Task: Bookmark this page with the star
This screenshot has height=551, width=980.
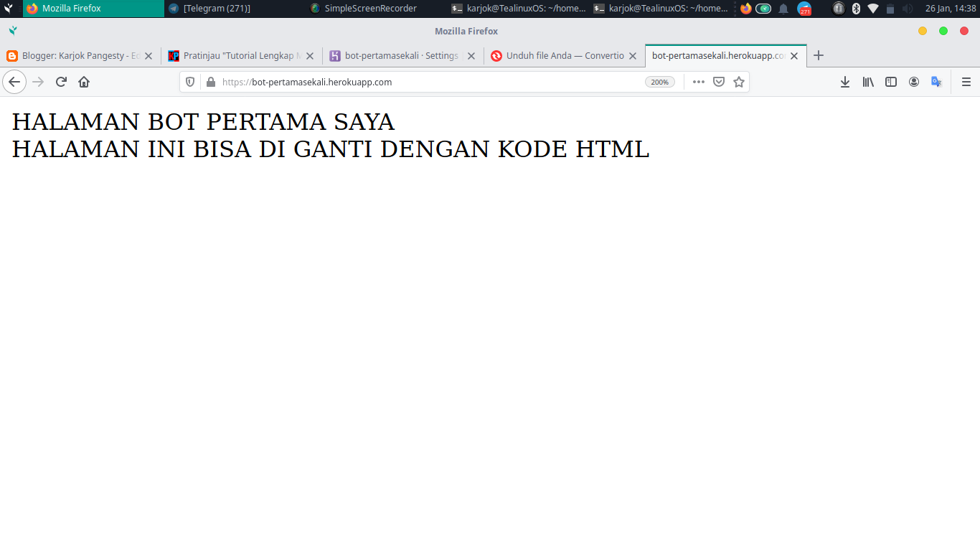Action: tap(739, 82)
